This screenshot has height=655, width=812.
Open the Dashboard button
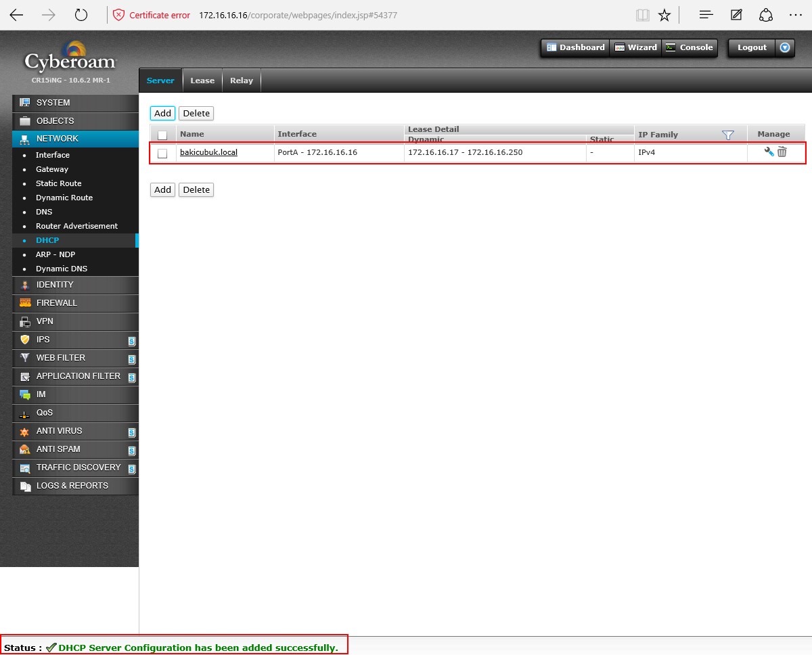[575, 47]
